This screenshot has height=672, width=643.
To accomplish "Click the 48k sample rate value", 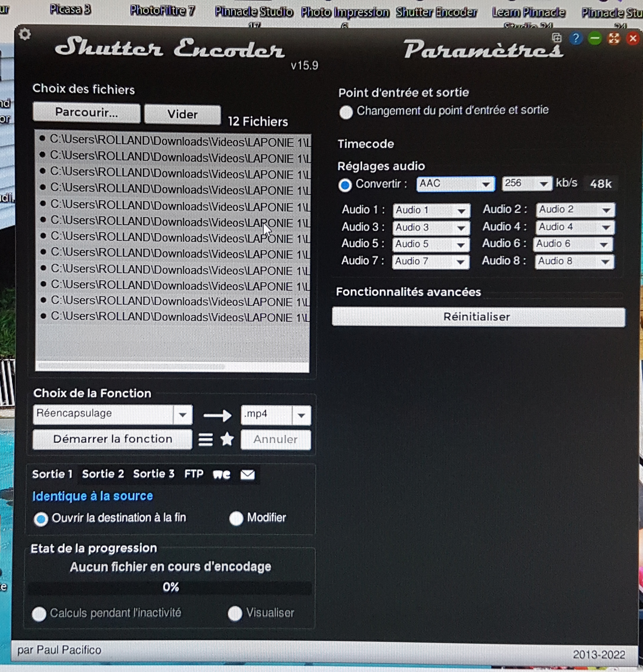I will [x=601, y=184].
